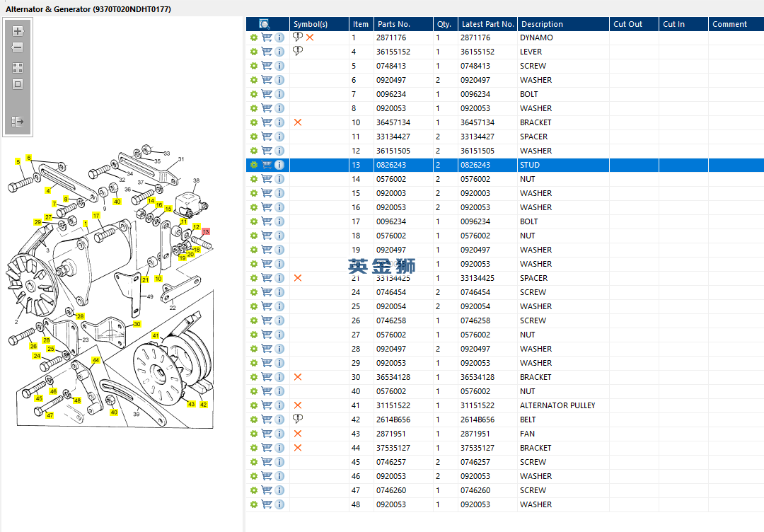Click the search icon in table header
Image resolution: width=764 pixels, height=532 pixels.
click(265, 24)
